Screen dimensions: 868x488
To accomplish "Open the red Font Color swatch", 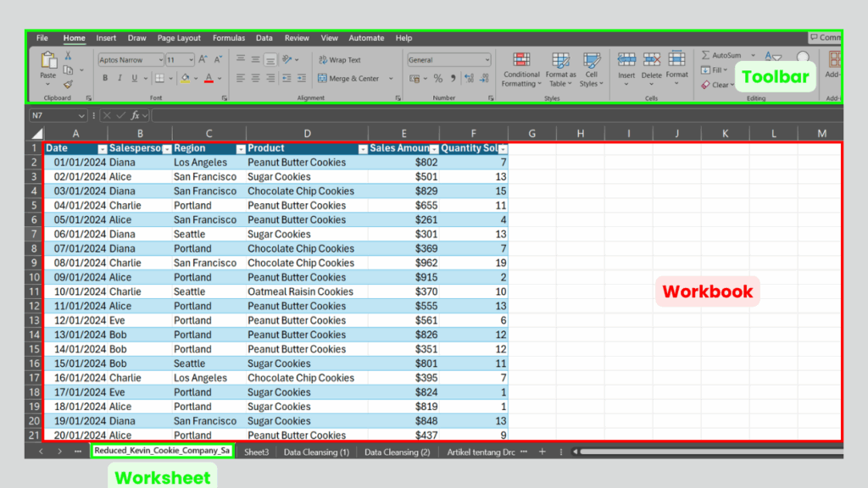I will pyautogui.click(x=209, y=78).
